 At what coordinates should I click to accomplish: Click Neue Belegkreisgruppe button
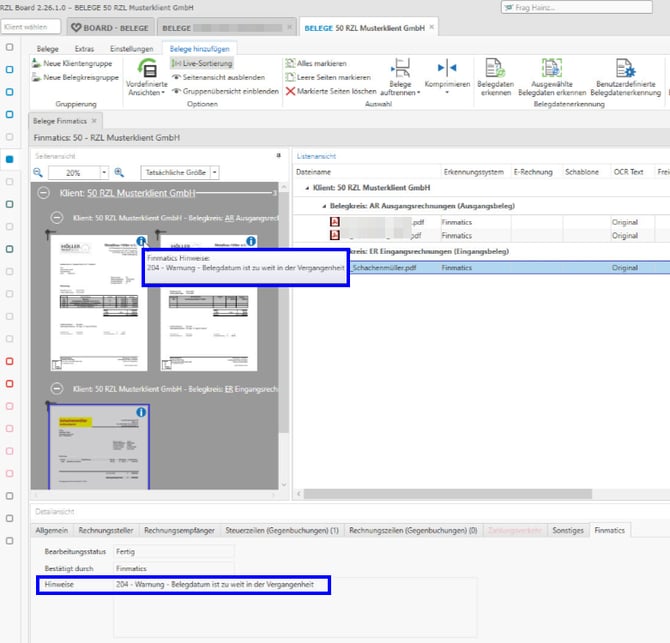click(76, 77)
